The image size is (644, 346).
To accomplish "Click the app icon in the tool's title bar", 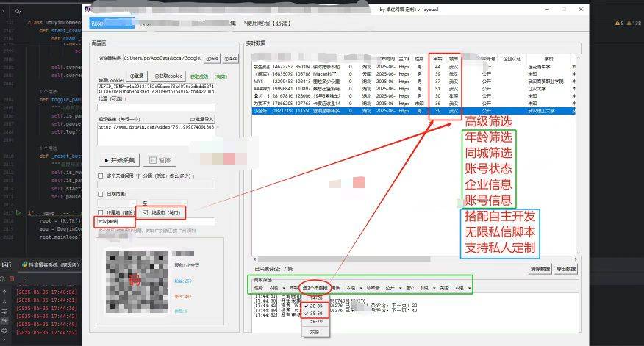I will [87, 9].
